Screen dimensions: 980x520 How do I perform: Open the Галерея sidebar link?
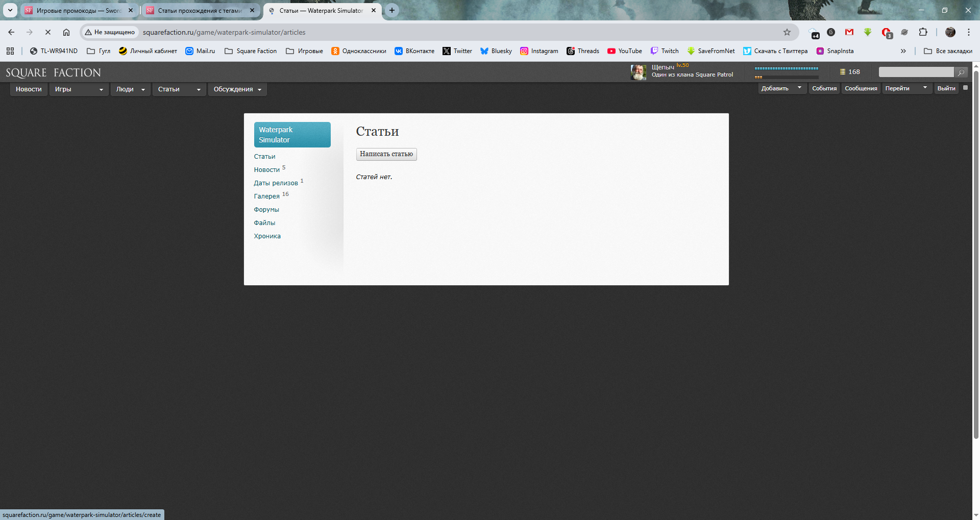click(x=266, y=196)
